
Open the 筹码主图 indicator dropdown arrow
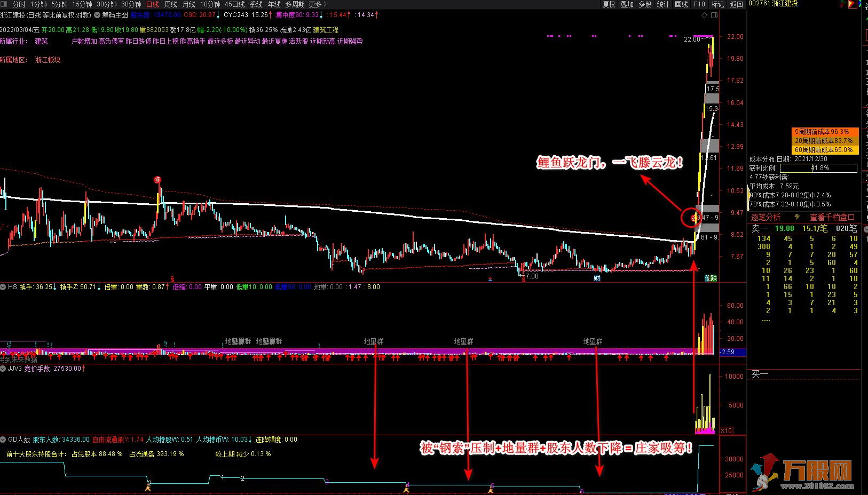(98, 15)
